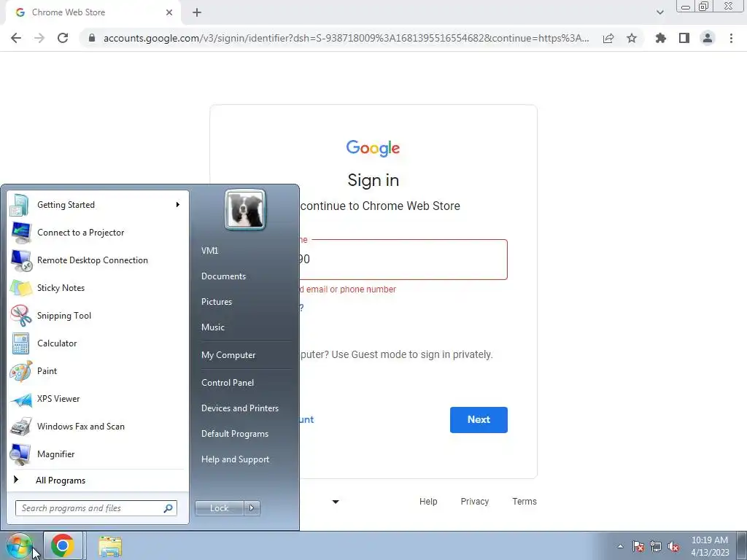Launch XPS Viewer

(x=97, y=399)
